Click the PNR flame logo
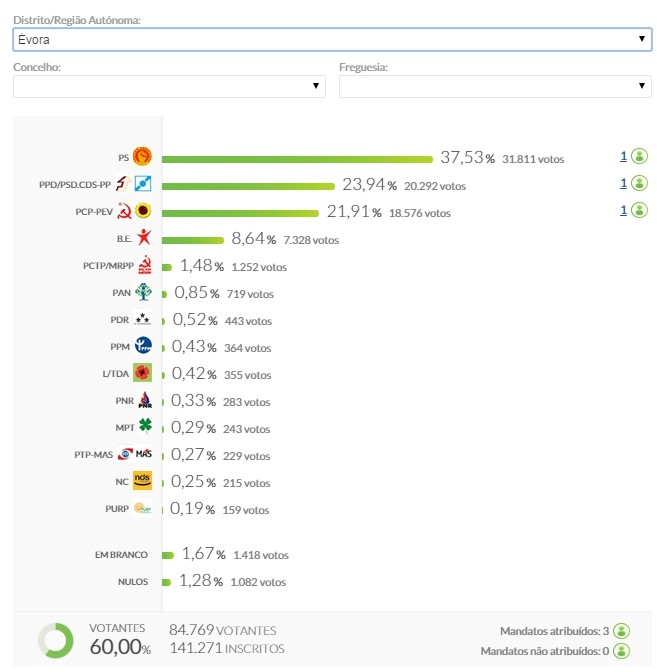657x672 pixels. tap(145, 400)
